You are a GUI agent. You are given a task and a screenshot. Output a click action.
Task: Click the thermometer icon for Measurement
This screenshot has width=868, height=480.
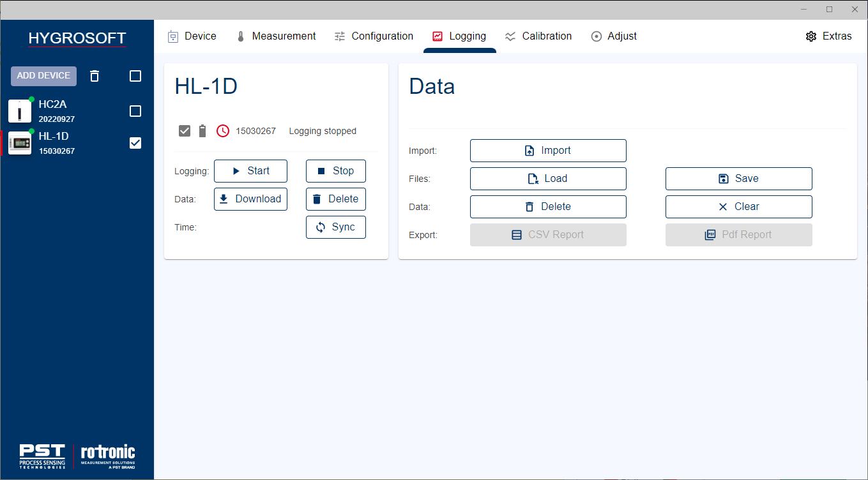click(x=241, y=36)
